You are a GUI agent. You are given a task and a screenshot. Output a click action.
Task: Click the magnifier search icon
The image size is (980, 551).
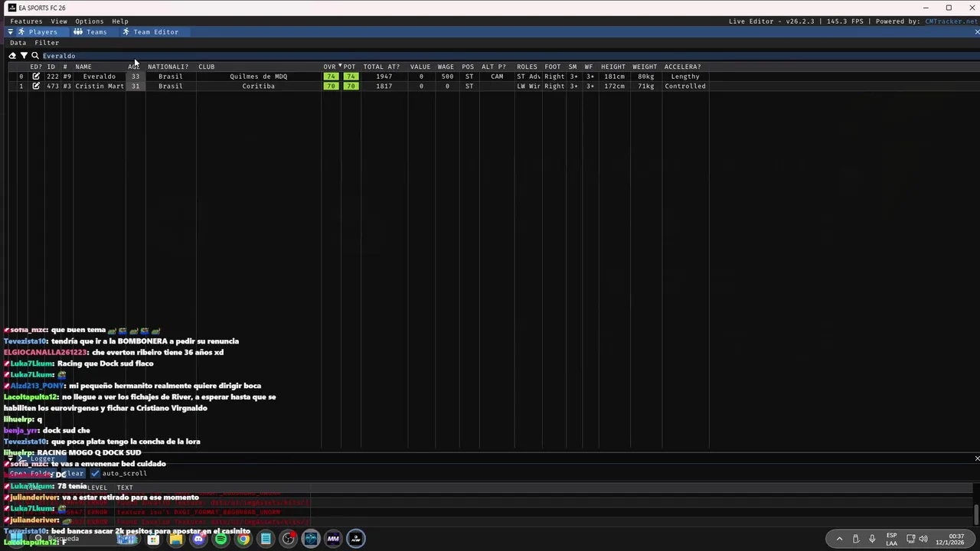pyautogui.click(x=35, y=56)
